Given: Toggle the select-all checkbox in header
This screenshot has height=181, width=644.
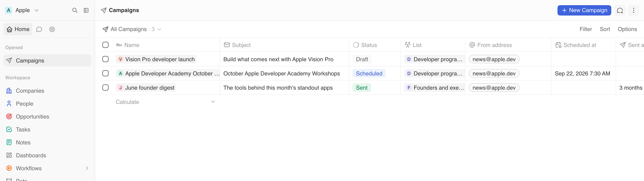Looking at the screenshot, I should pos(105,45).
